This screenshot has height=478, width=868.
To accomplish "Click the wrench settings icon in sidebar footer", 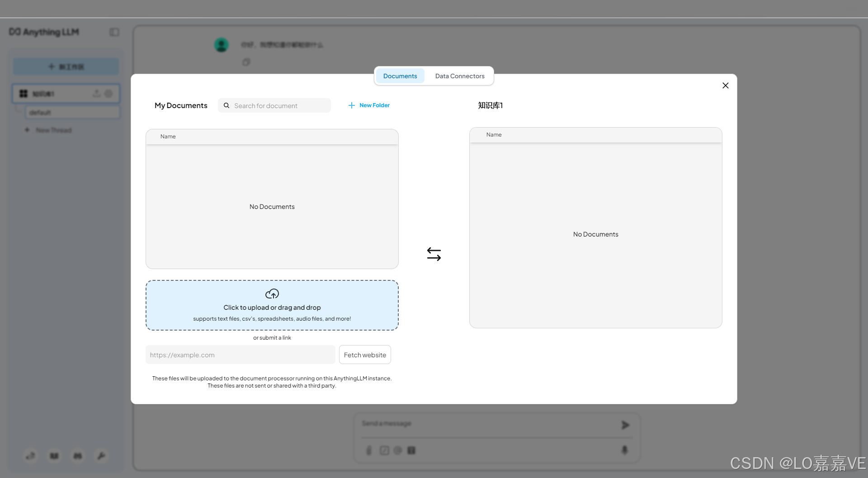I will (x=101, y=456).
